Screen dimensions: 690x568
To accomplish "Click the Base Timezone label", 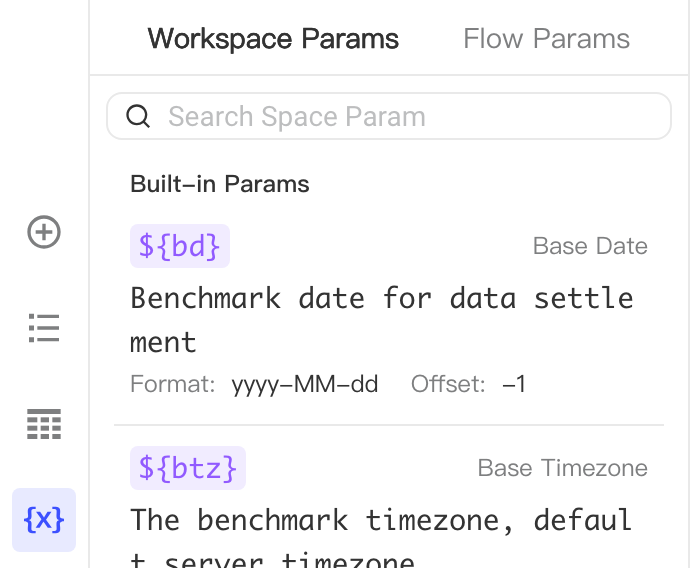I will tap(562, 468).
